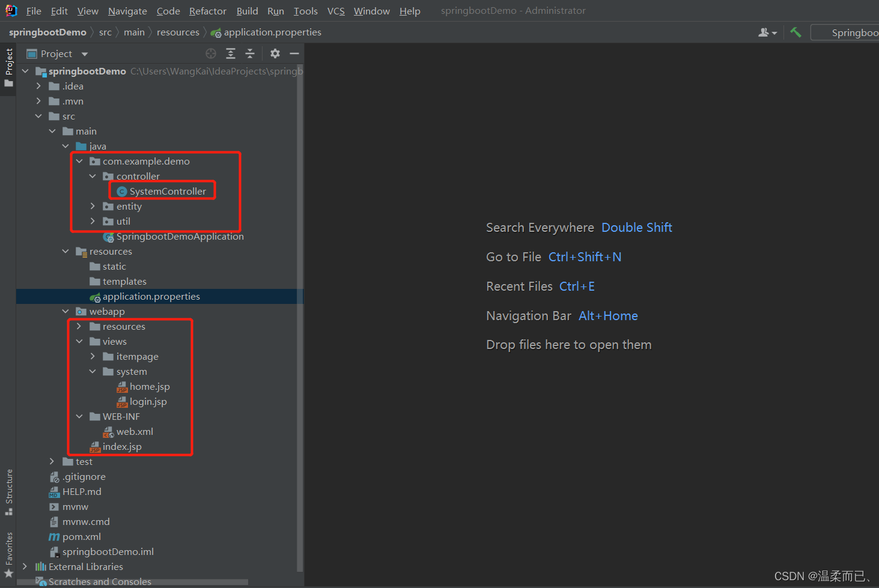Expand the .idea folder
Viewport: 879px width, 588px height.
pyautogui.click(x=38, y=86)
